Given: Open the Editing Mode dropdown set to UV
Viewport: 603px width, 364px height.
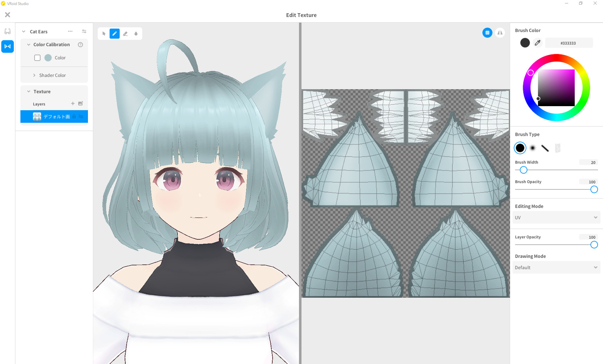Looking at the screenshot, I should click(x=556, y=217).
